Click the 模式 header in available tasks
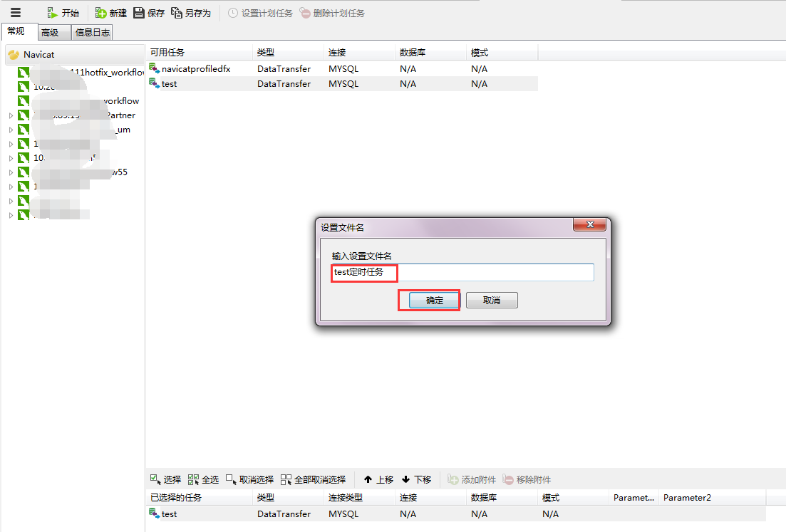Image resolution: width=786 pixels, height=532 pixels. (502, 53)
